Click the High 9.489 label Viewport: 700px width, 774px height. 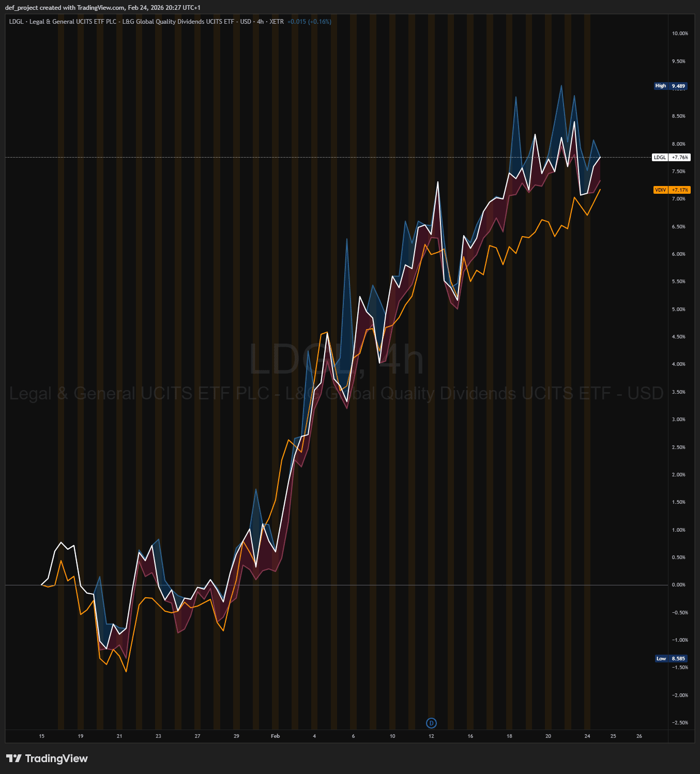tap(671, 86)
